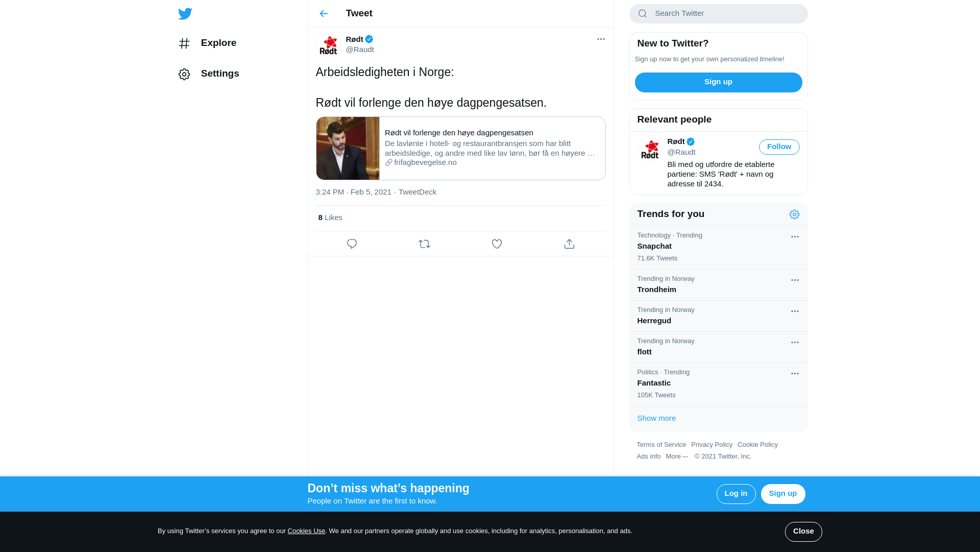Click the @Raudt handle under tweet author

tap(360, 50)
